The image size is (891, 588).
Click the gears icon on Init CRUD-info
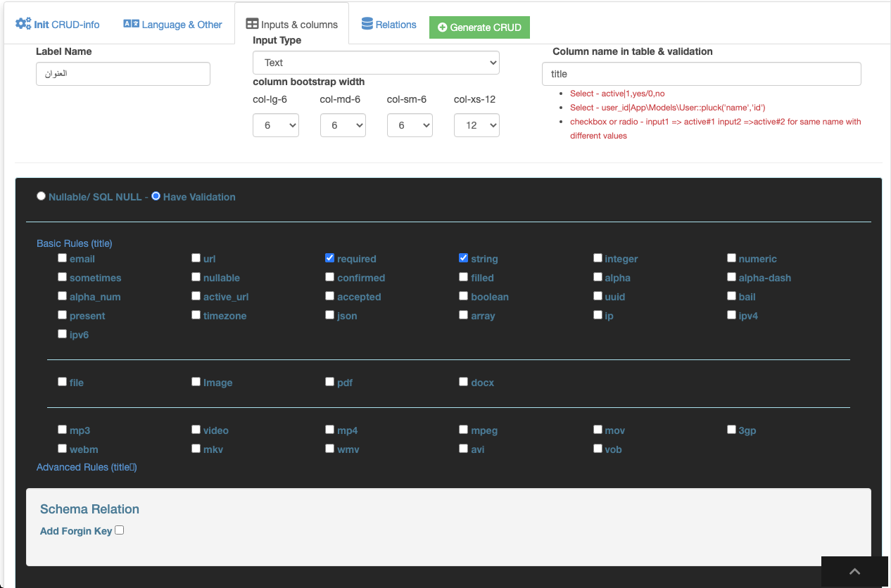[x=23, y=24]
